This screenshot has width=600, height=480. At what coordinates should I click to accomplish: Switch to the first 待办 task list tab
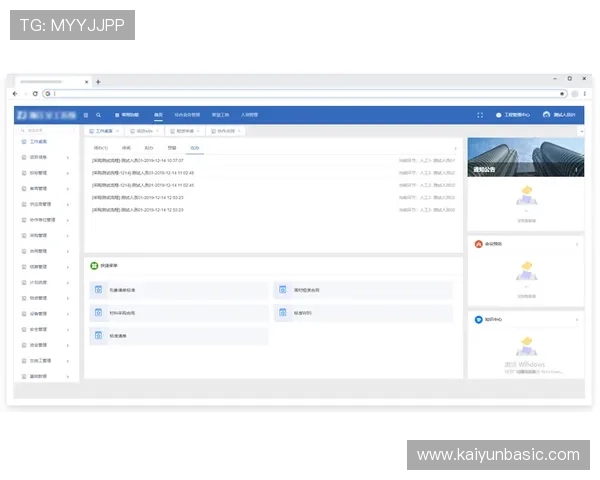coord(99,148)
